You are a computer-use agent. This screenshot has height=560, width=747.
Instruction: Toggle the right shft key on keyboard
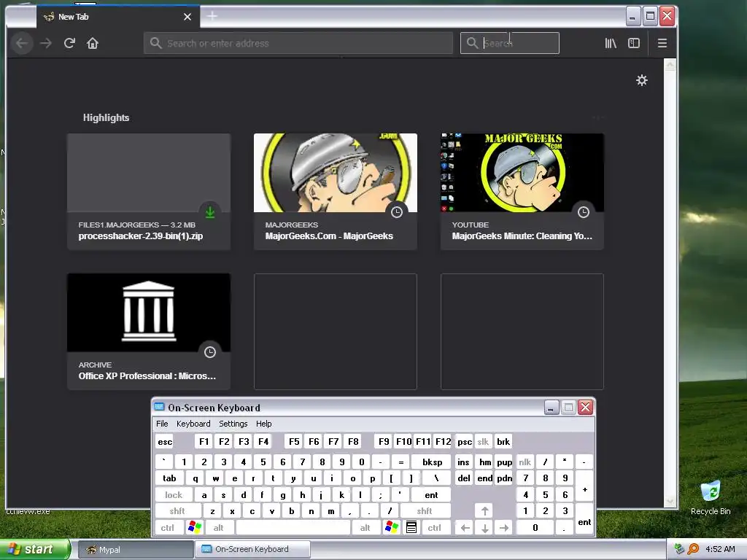[x=425, y=511]
